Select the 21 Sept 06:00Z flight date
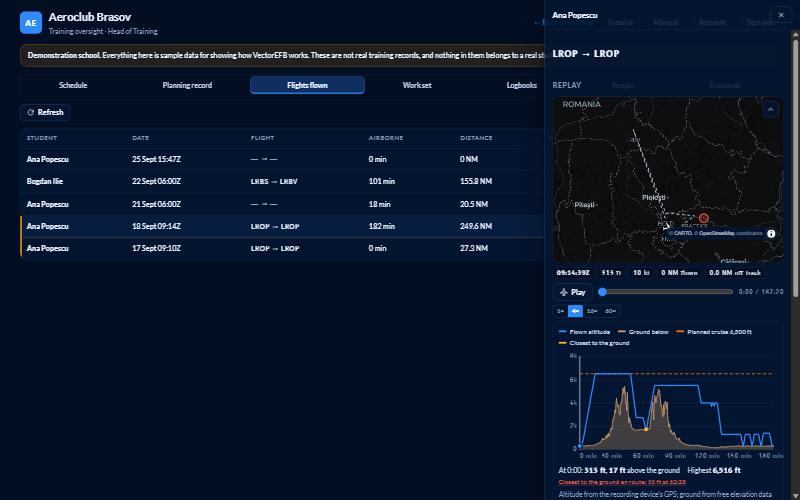The height and width of the screenshot is (500, 800). point(156,204)
